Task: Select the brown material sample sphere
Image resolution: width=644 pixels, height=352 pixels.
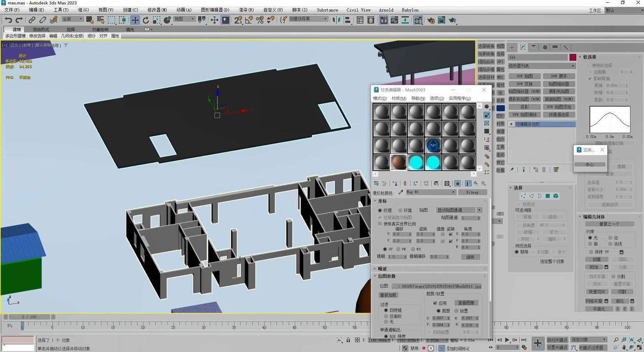Action: tap(398, 162)
